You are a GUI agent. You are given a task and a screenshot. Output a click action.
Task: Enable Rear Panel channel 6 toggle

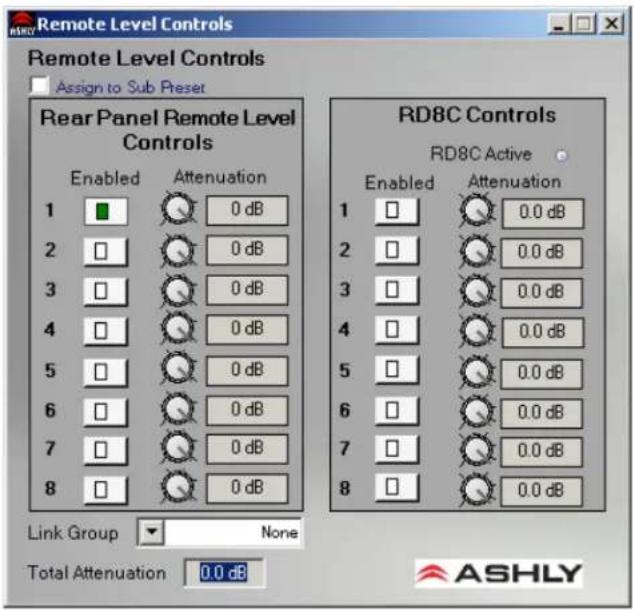point(105,412)
